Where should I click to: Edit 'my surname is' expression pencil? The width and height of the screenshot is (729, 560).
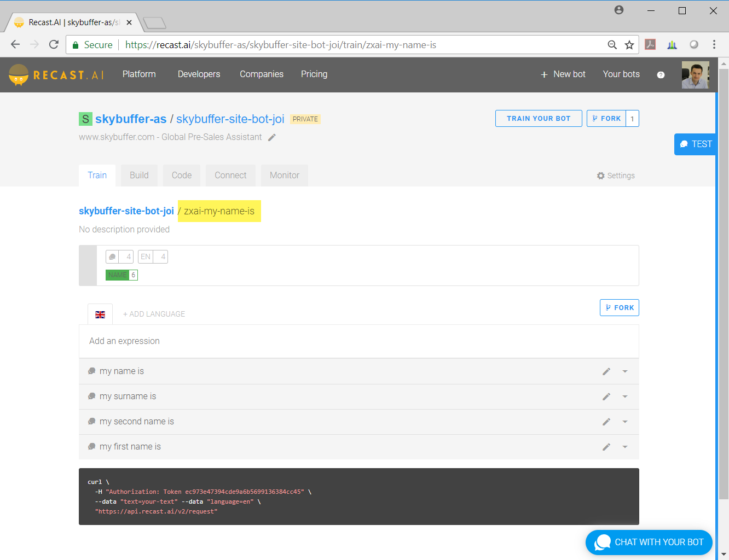tap(606, 396)
